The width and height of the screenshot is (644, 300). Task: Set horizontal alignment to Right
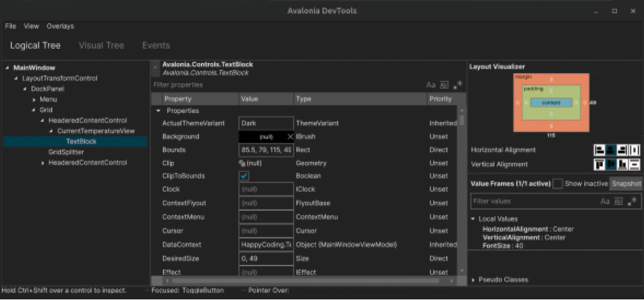pyautogui.click(x=623, y=150)
